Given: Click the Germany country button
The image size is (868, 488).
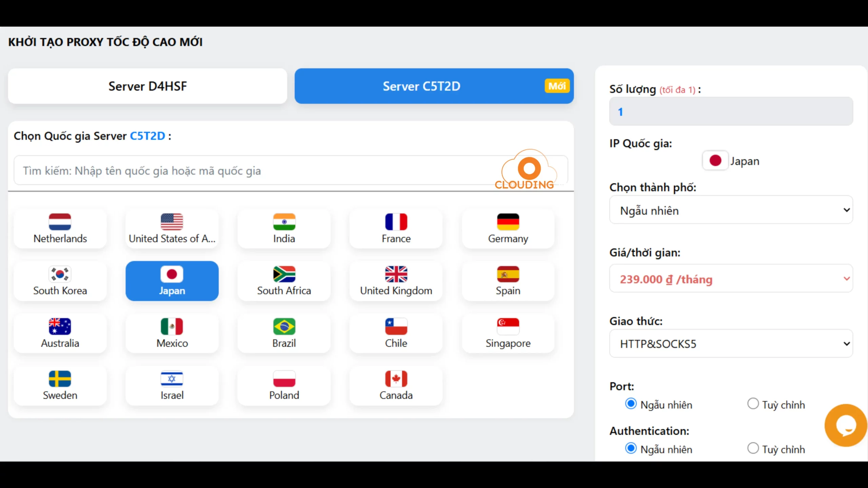Looking at the screenshot, I should click(508, 229).
